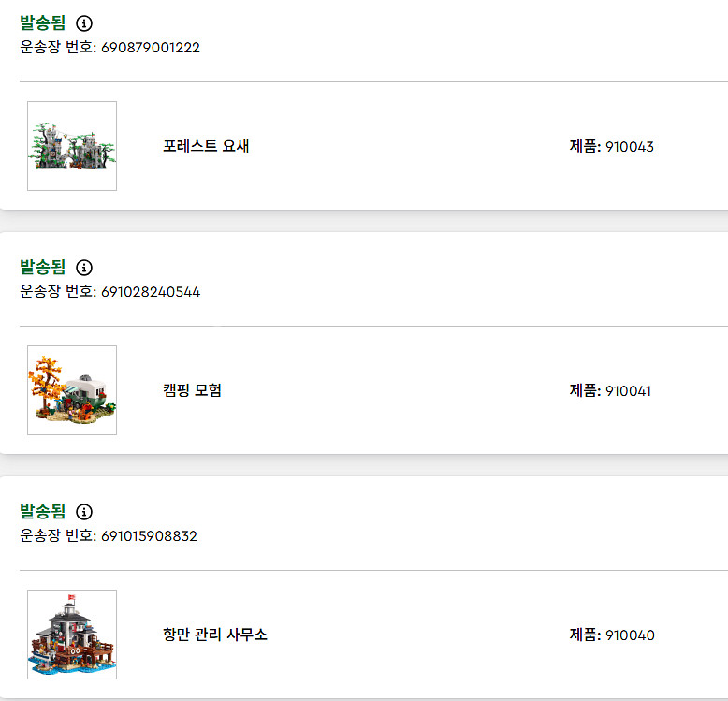The height and width of the screenshot is (701, 728).
Task: Click the 캠핑 모험 product name
Action: pos(192,390)
